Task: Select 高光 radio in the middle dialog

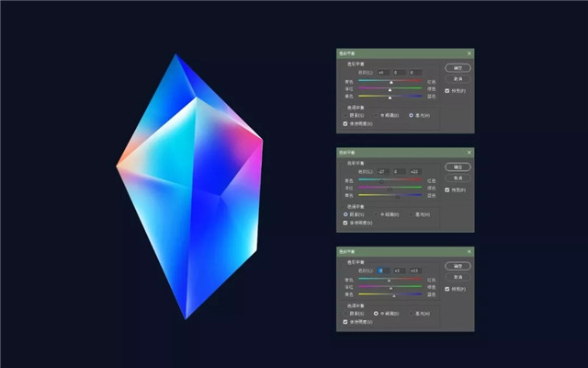Action: 411,214
